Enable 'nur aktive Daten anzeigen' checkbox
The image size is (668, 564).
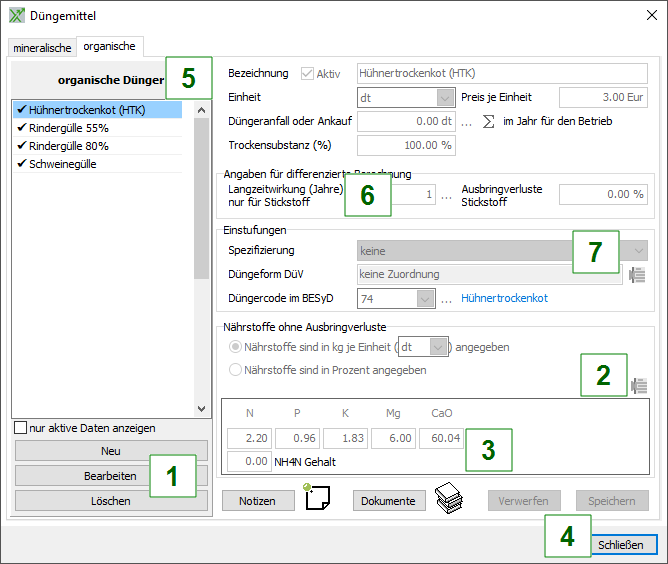pyautogui.click(x=21, y=428)
